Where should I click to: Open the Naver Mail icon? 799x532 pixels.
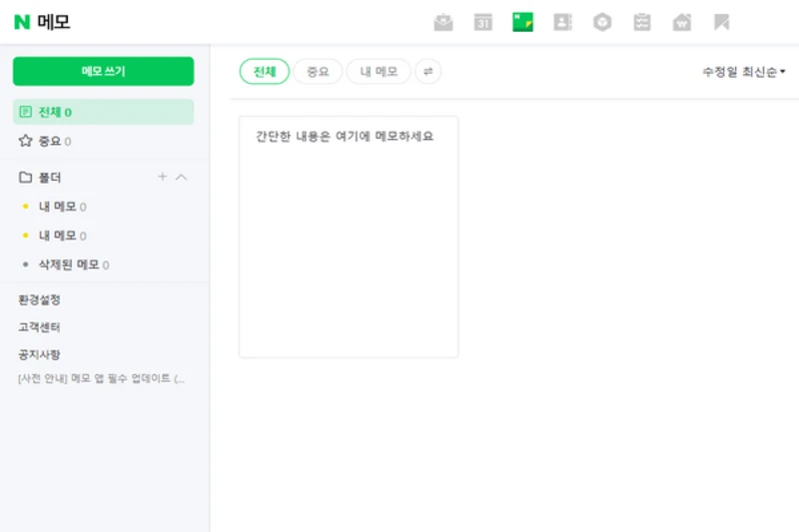(x=443, y=22)
